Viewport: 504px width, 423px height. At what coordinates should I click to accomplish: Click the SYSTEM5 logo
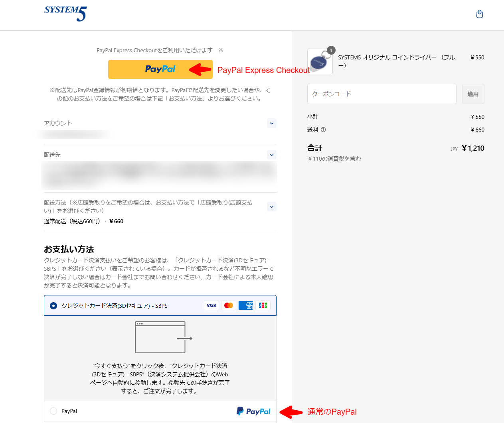click(65, 14)
